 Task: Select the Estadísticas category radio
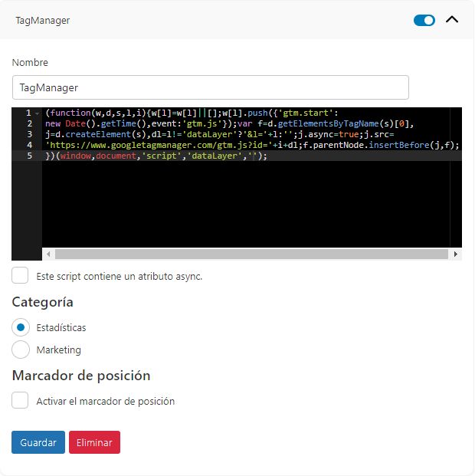[x=21, y=327]
